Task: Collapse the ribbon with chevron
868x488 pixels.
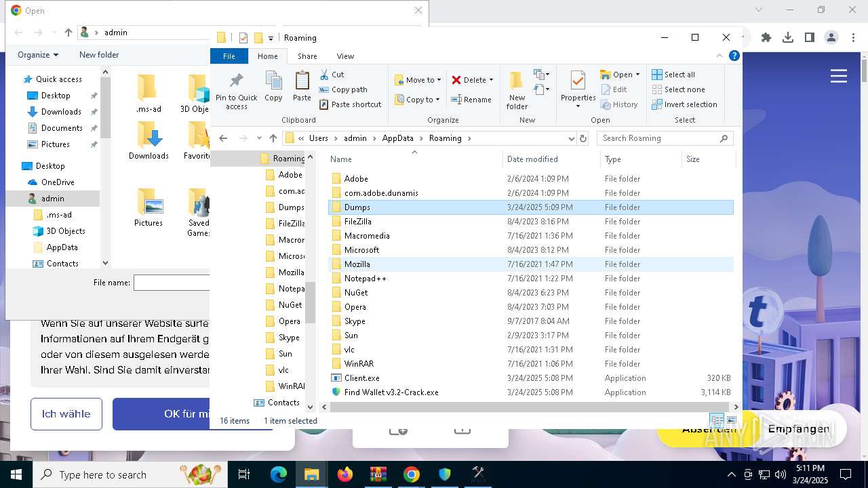Action: pos(719,56)
